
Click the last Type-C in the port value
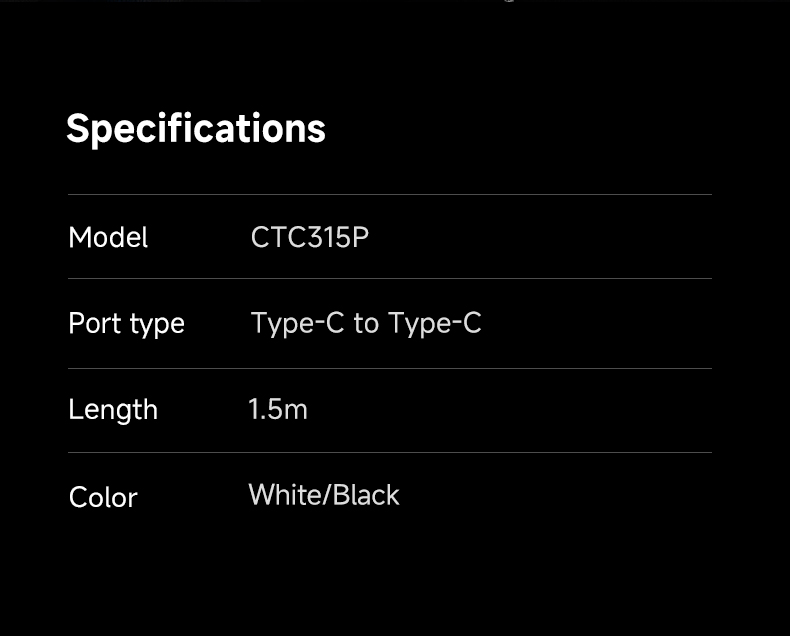(435, 323)
